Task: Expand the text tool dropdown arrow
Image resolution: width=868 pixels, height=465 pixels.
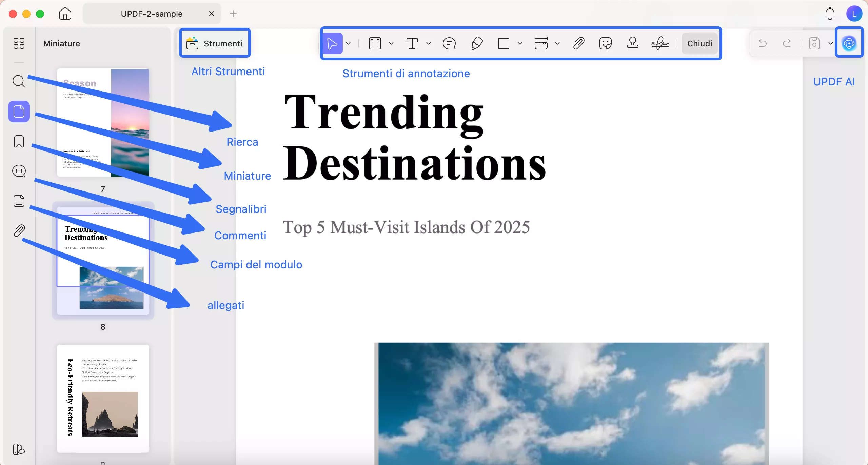Action: [429, 43]
